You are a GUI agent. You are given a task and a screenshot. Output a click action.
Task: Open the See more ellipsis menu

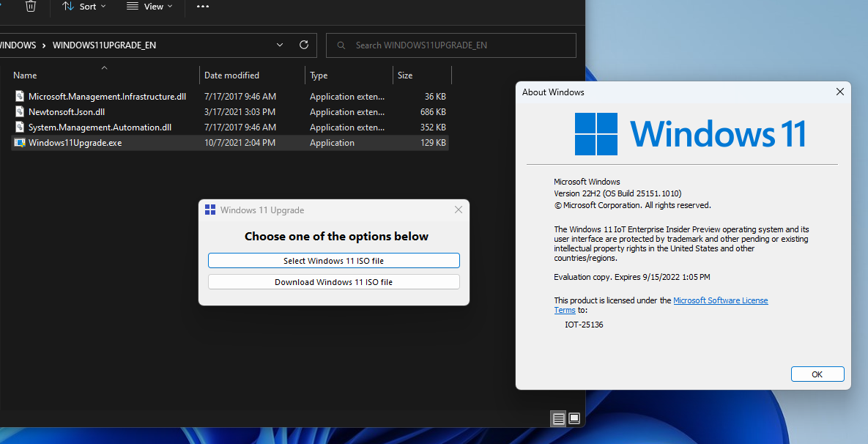[203, 7]
